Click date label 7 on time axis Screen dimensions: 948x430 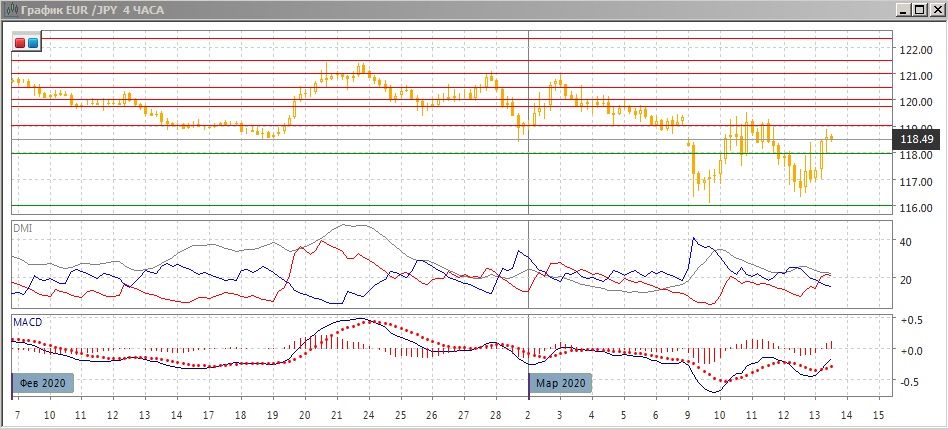tap(16, 416)
